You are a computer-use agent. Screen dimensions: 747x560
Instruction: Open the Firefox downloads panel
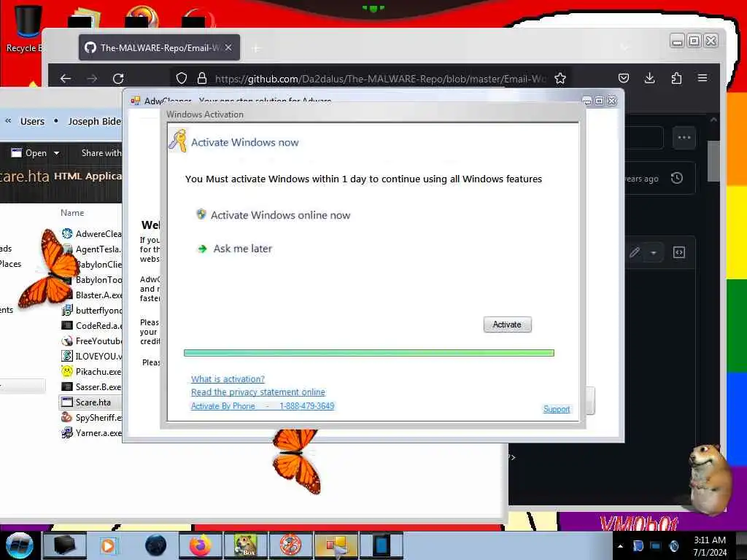coord(649,78)
